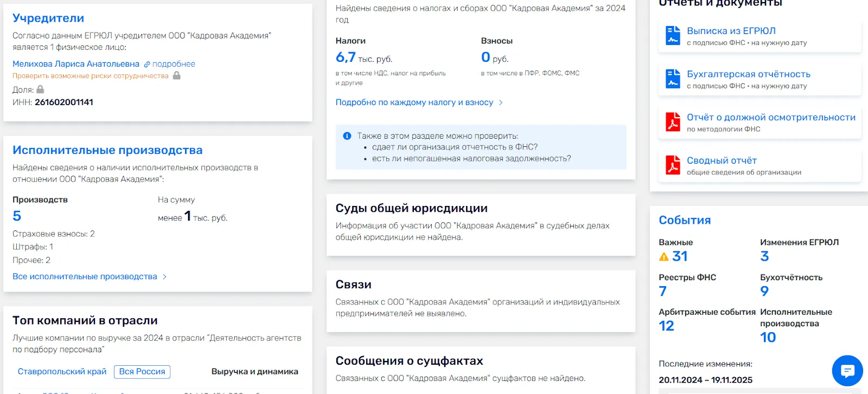
Task: Open the События section heading
Action: (x=685, y=220)
